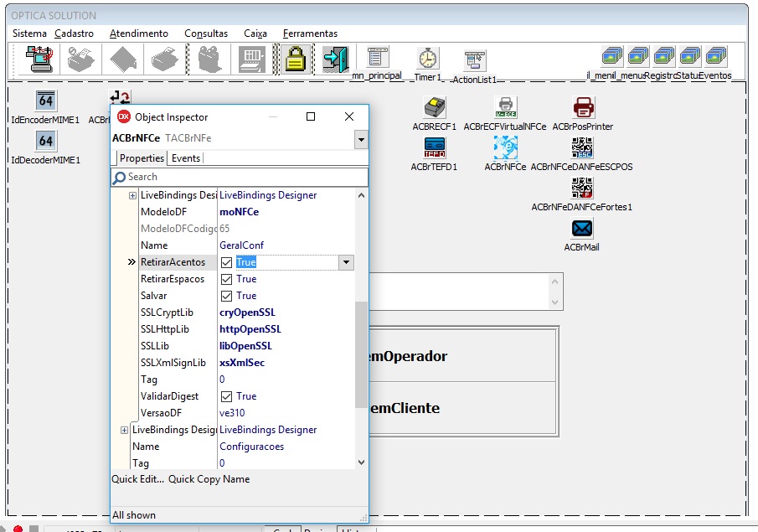Toggle the Salvar checkbox
This screenshot has width=758, height=532.
226,296
